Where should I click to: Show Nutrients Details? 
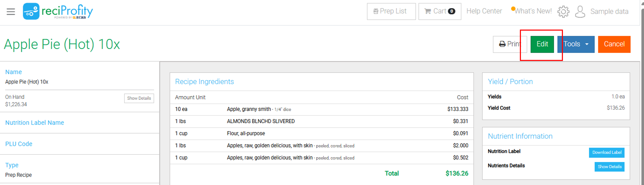pyautogui.click(x=609, y=167)
